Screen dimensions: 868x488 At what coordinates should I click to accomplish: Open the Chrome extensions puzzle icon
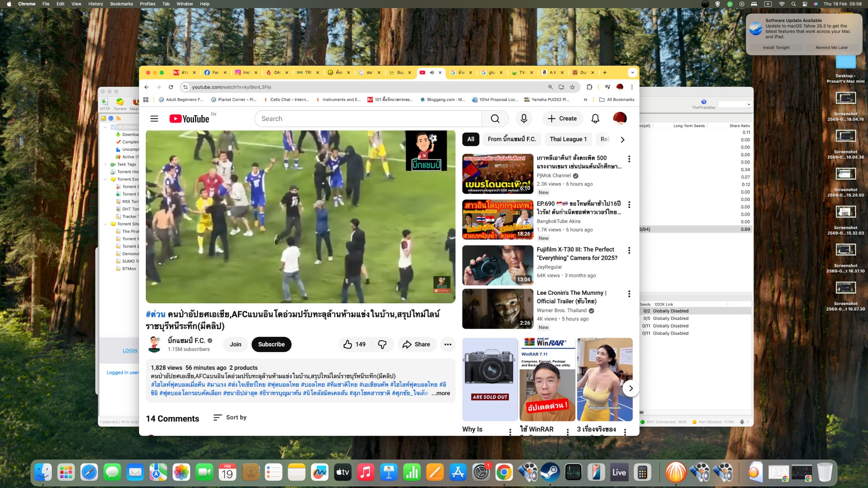(x=589, y=87)
